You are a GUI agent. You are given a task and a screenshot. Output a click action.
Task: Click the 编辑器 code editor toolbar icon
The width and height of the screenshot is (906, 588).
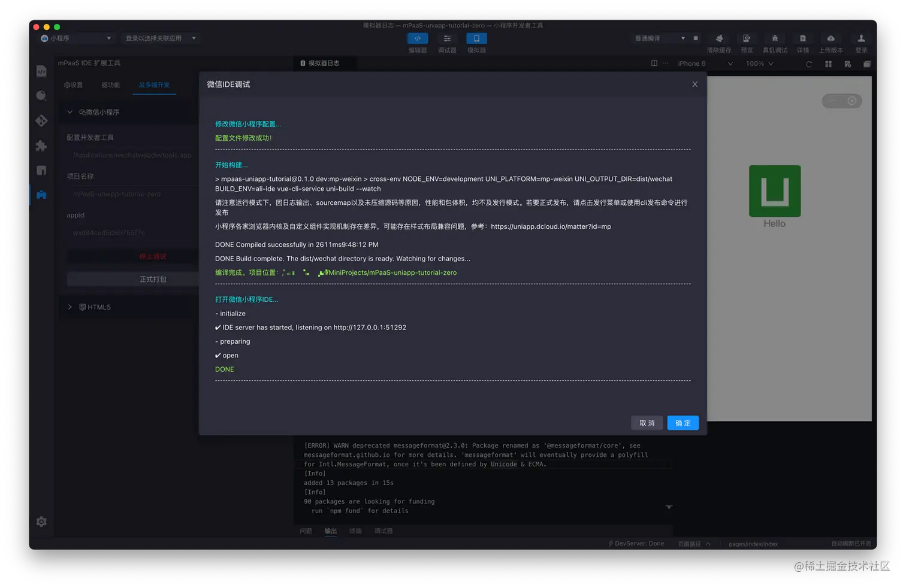pos(418,38)
